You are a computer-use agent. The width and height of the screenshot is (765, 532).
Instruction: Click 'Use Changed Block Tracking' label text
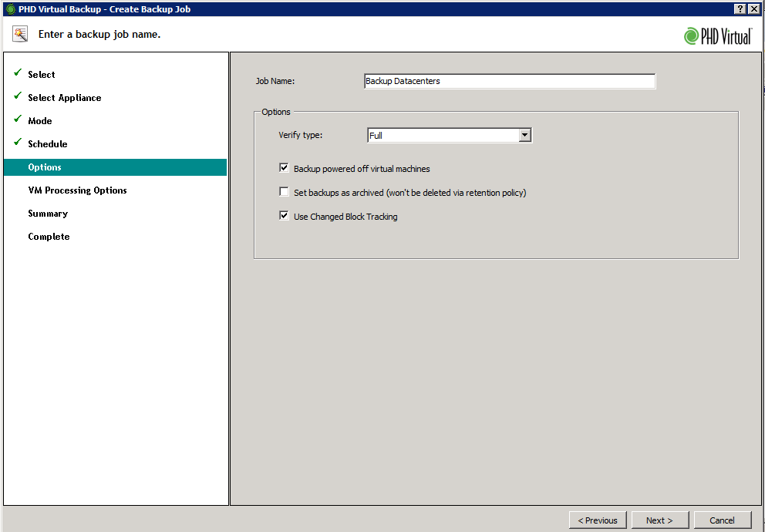tap(345, 217)
